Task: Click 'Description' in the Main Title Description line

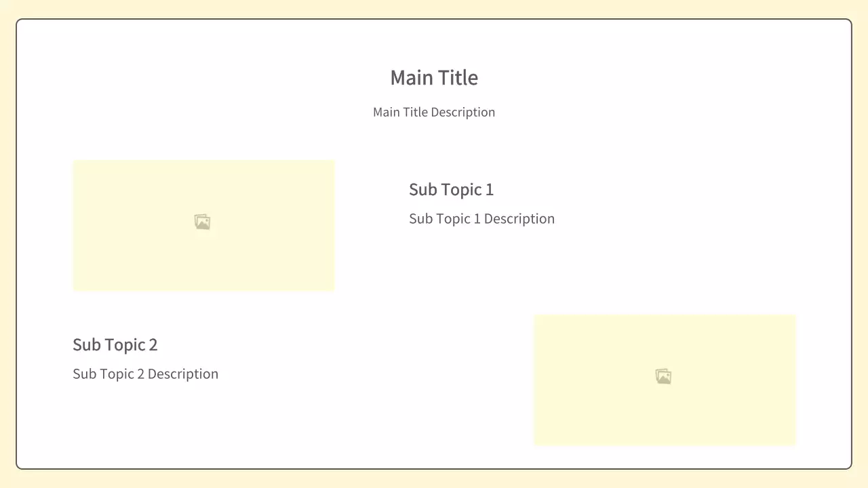Action: (x=463, y=112)
